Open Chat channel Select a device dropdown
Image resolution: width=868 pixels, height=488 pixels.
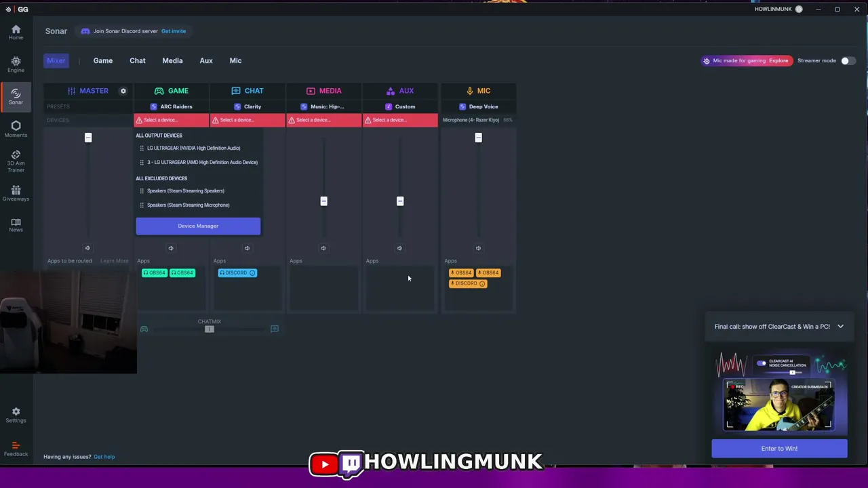248,120
